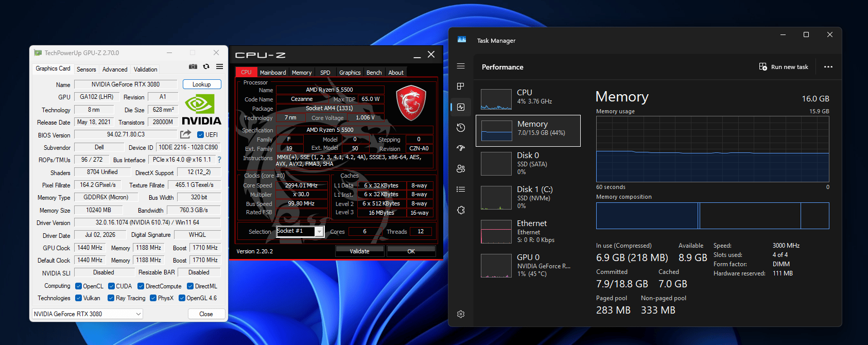Toggle the PhysX checkbox

pyautogui.click(x=153, y=298)
